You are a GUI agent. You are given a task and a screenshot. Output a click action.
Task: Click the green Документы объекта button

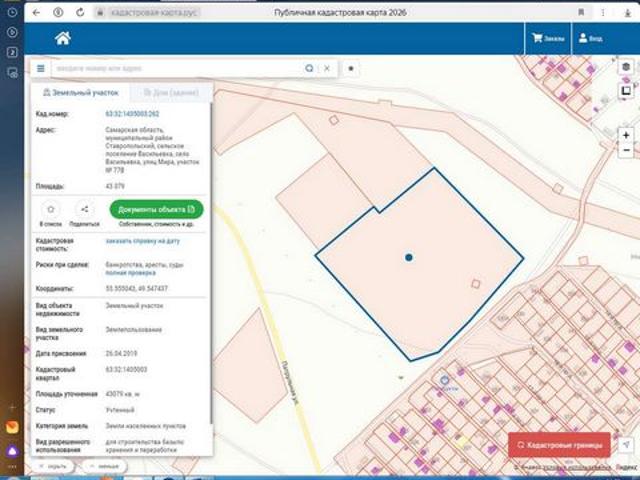click(156, 209)
